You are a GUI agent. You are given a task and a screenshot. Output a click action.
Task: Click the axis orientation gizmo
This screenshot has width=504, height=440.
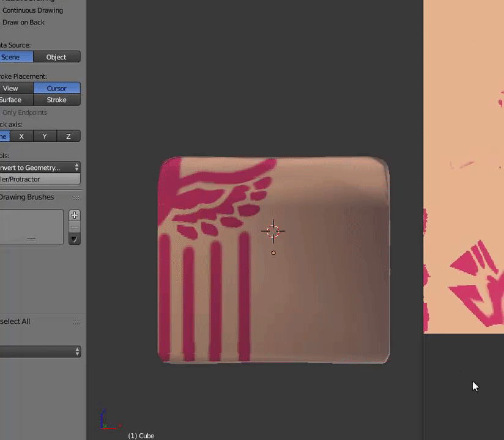click(109, 419)
